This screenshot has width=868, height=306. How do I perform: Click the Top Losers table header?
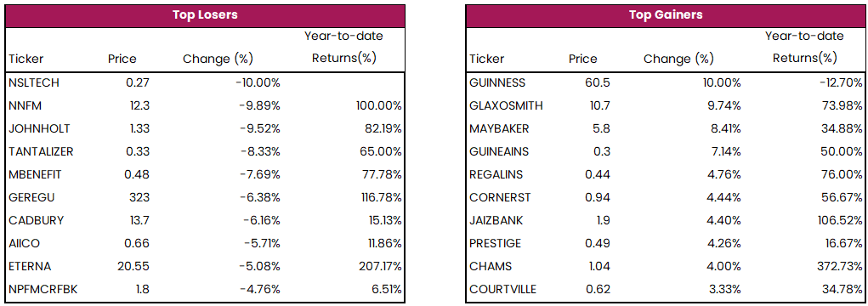click(x=205, y=15)
